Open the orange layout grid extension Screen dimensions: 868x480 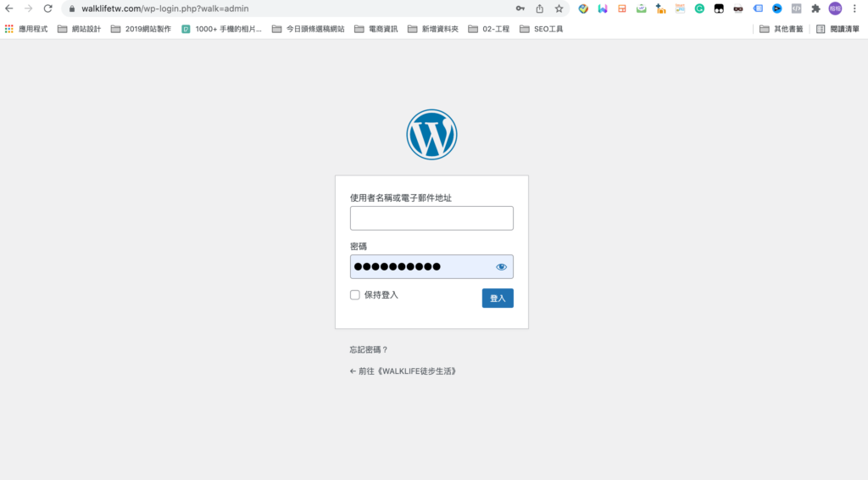click(622, 8)
